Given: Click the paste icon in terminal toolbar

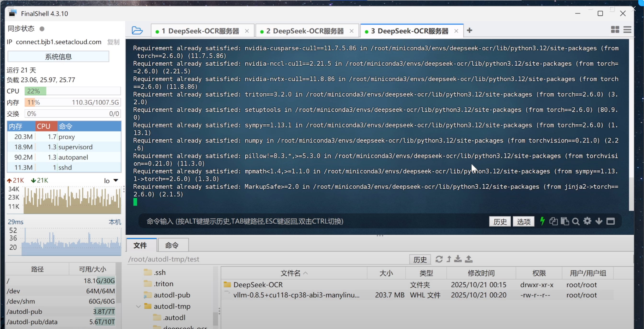Looking at the screenshot, I should point(564,221).
